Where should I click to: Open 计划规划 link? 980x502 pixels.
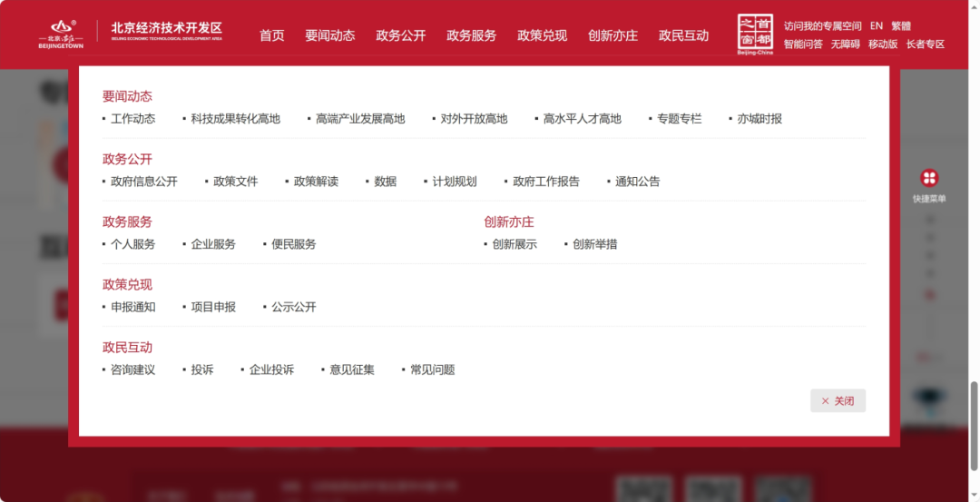455,182
